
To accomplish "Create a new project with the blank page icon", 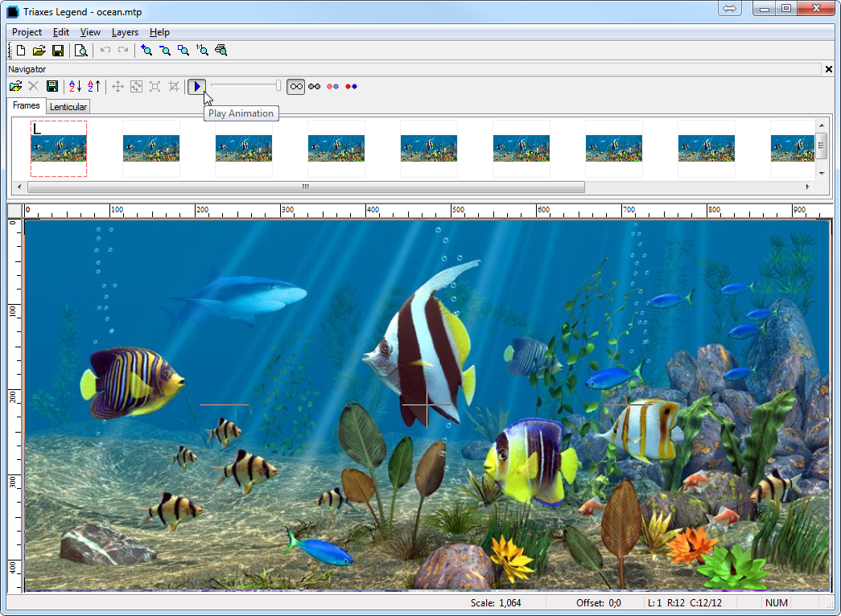I will (21, 51).
